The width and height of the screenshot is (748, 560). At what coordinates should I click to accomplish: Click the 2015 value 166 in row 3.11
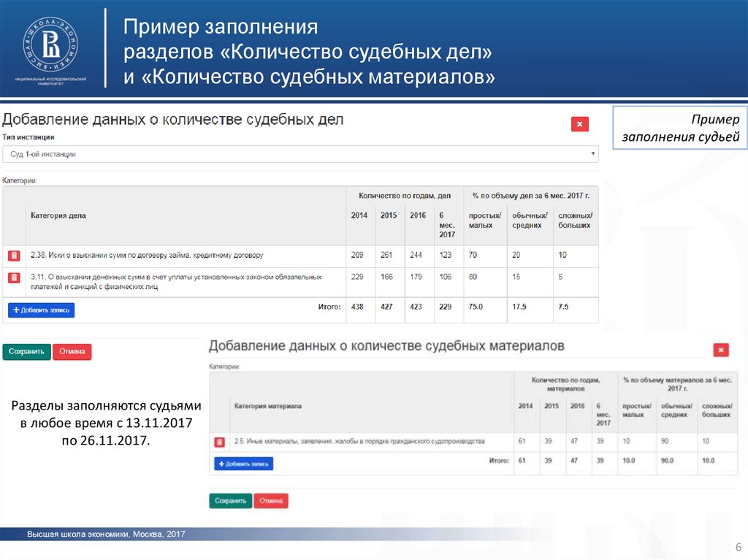pos(386,277)
